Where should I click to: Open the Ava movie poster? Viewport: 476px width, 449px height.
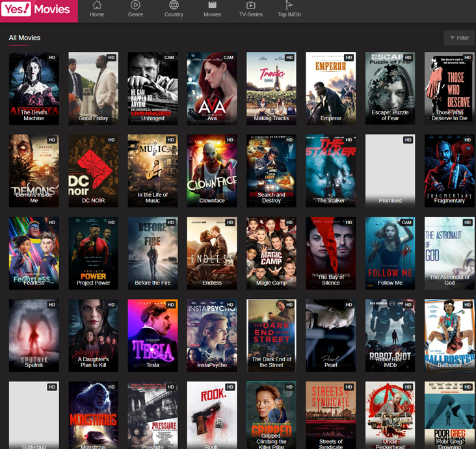click(x=212, y=88)
